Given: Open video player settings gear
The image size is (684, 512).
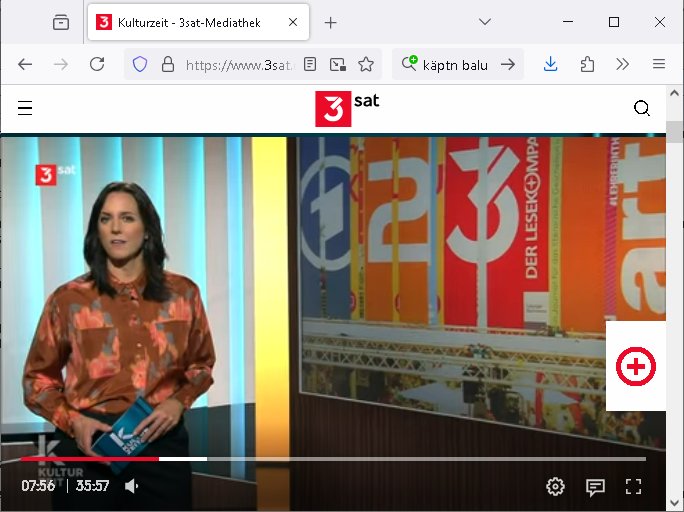Looking at the screenshot, I should tap(555, 487).
